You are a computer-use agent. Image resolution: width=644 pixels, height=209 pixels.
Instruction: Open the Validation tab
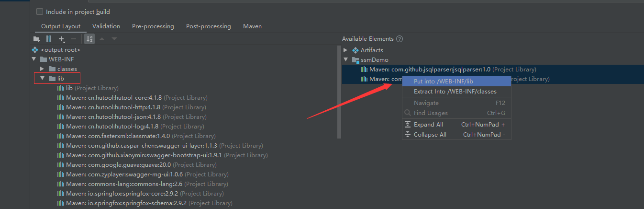click(x=106, y=26)
